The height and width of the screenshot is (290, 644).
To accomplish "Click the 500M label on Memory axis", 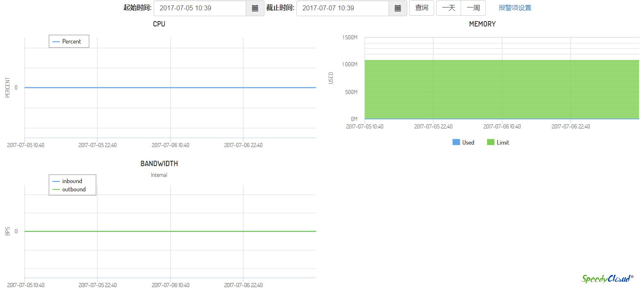I will 351,92.
